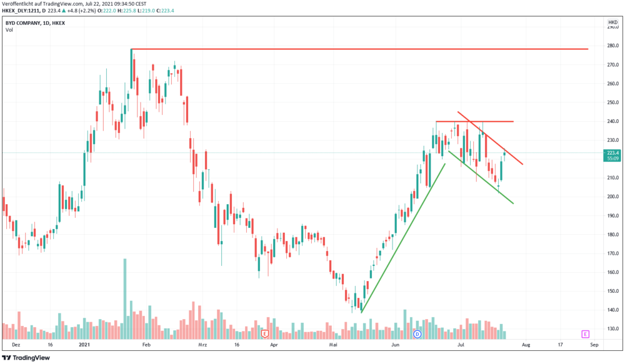Click the 2021 label on the time axis
The height and width of the screenshot is (364, 625).
[84, 345]
